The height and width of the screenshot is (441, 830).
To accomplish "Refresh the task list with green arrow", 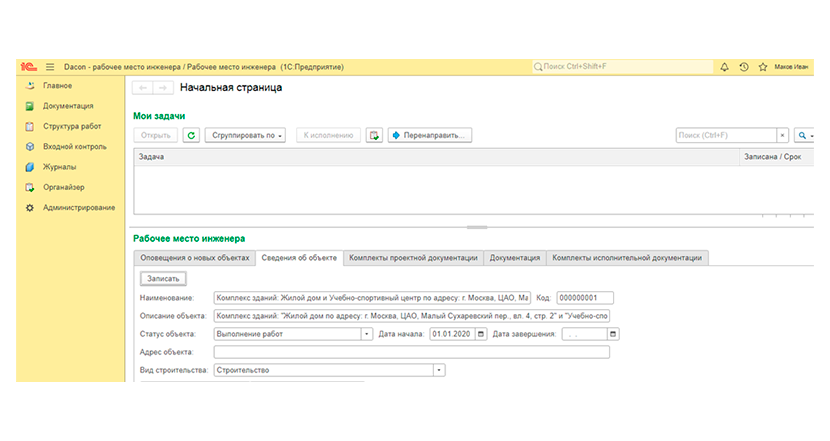I will [191, 136].
